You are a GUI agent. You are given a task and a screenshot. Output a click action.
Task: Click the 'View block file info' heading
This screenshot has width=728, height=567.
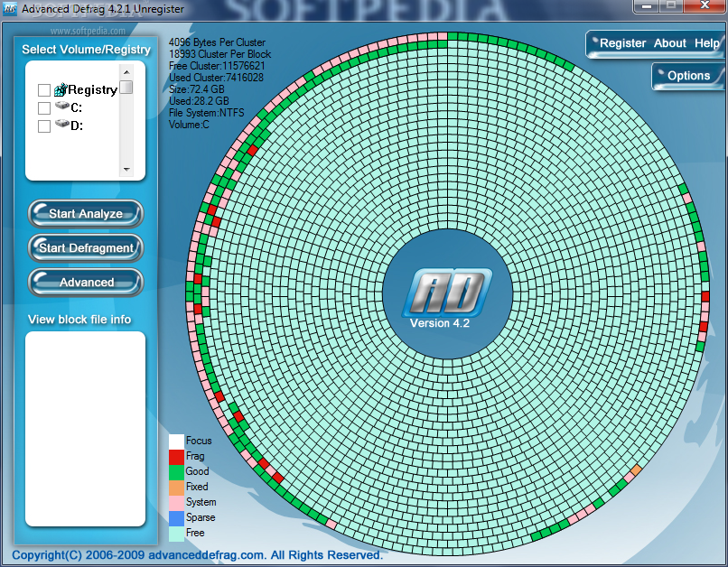[x=79, y=320]
